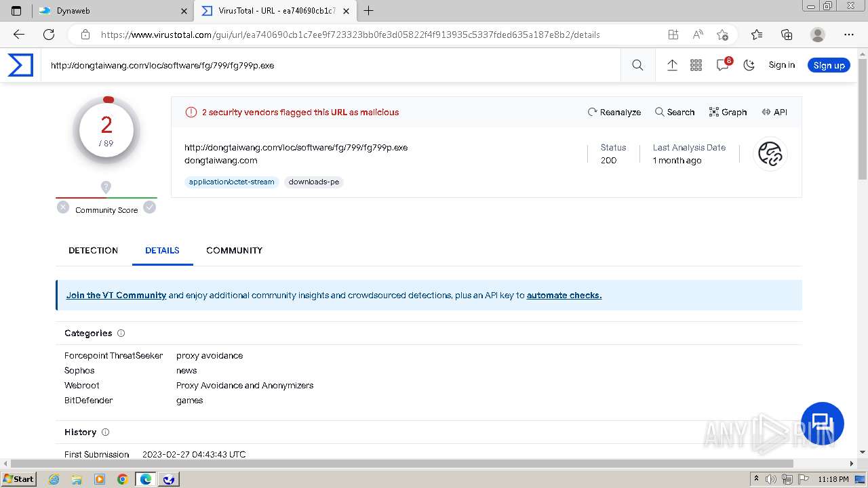This screenshot has height=488, width=868.
Task: Switch to the DETECTION tab
Action: point(94,250)
